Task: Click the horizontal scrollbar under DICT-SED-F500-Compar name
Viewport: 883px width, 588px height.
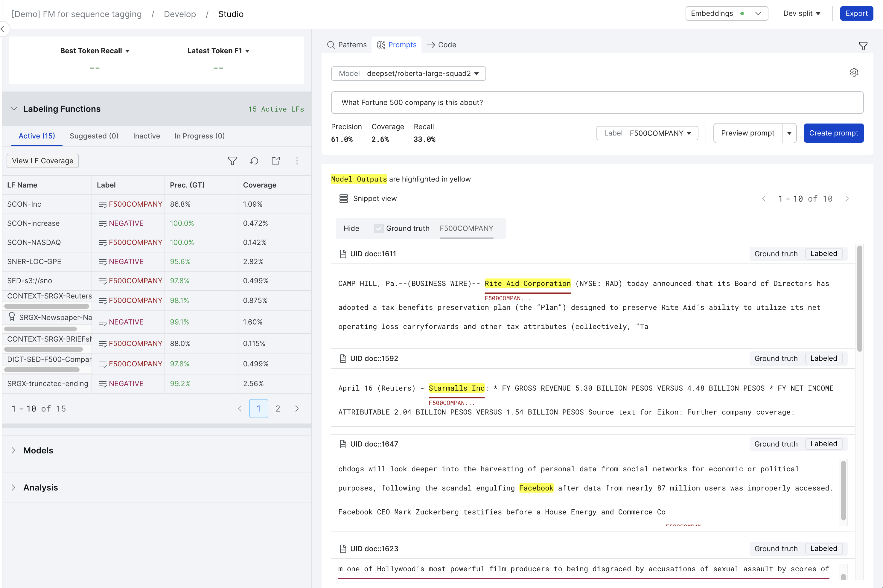Action: (42, 370)
